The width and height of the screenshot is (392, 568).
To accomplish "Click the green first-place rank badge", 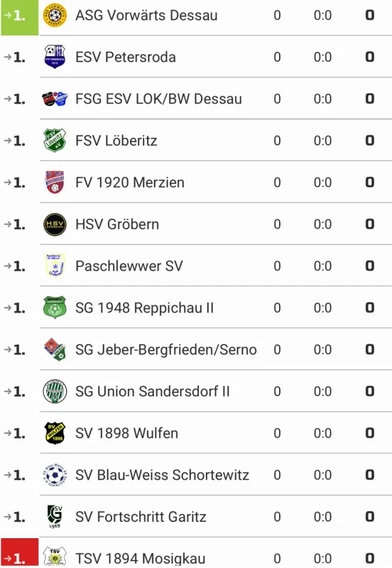I will [20, 17].
